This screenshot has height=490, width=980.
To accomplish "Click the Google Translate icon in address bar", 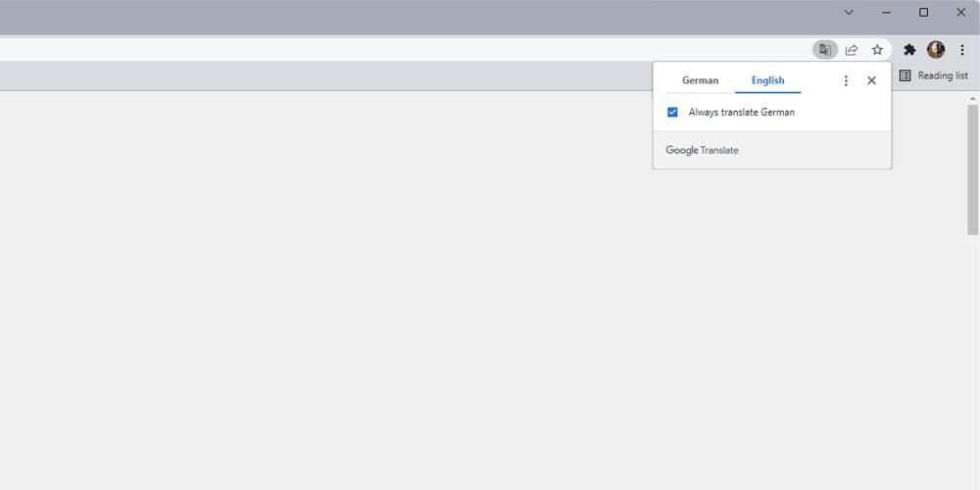I will [x=825, y=50].
